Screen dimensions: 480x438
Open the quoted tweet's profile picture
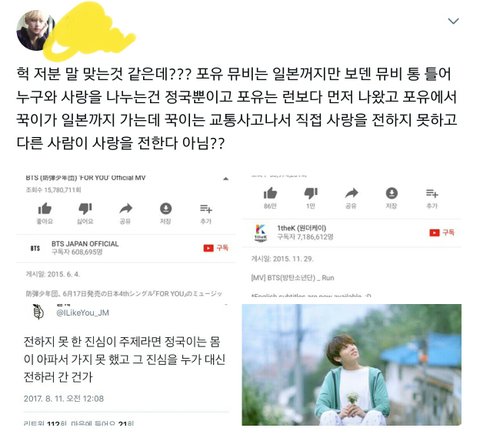click(x=38, y=312)
